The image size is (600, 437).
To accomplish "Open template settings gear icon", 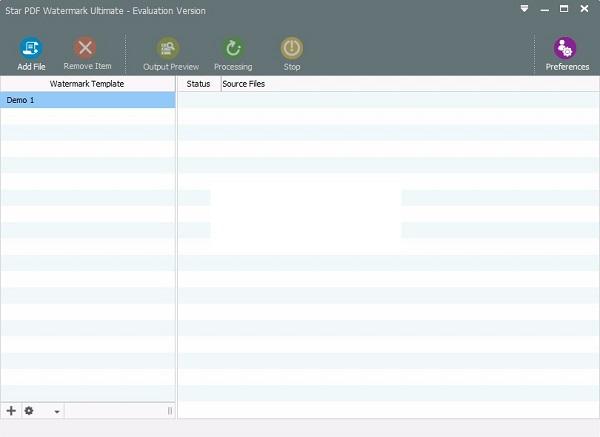I will (x=29, y=411).
